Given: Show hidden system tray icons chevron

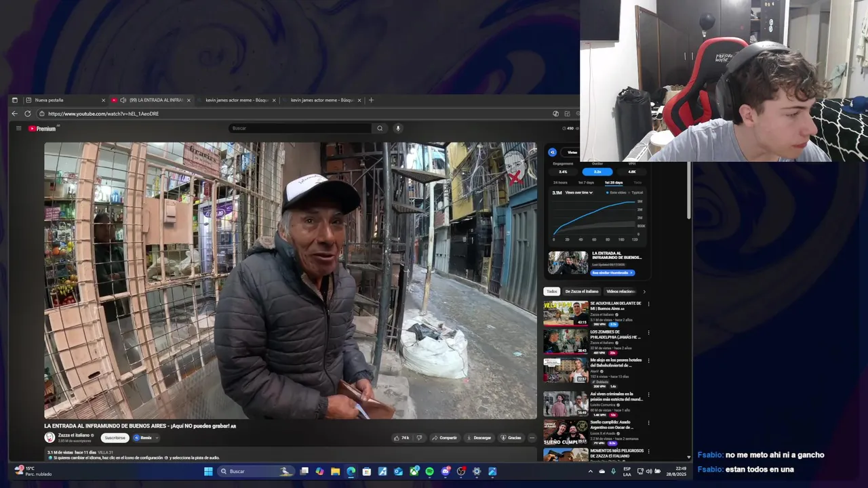Looking at the screenshot, I should pyautogui.click(x=590, y=471).
